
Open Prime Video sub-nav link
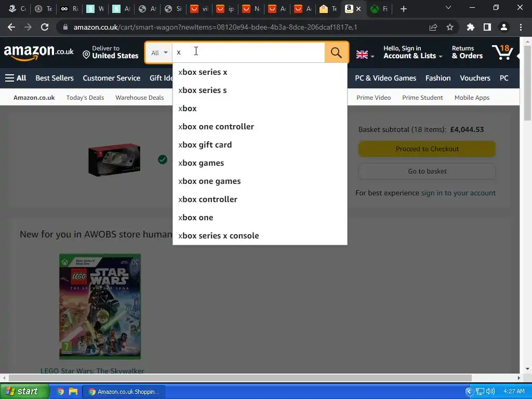pyautogui.click(x=374, y=98)
